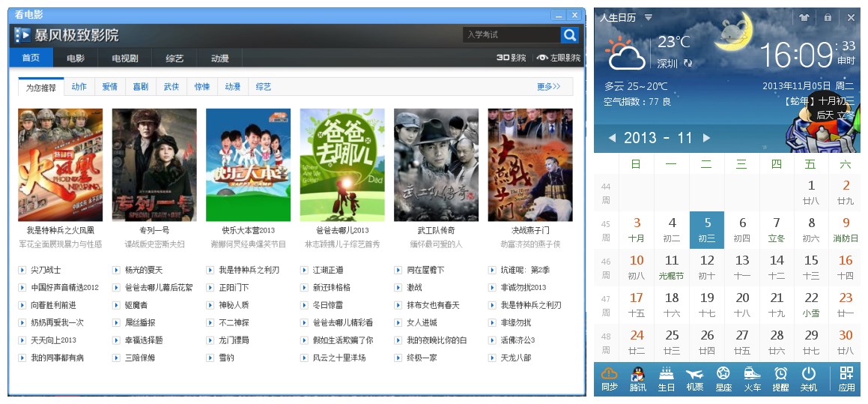
Task: Click the search input field
Action: pyautogui.click(x=512, y=35)
